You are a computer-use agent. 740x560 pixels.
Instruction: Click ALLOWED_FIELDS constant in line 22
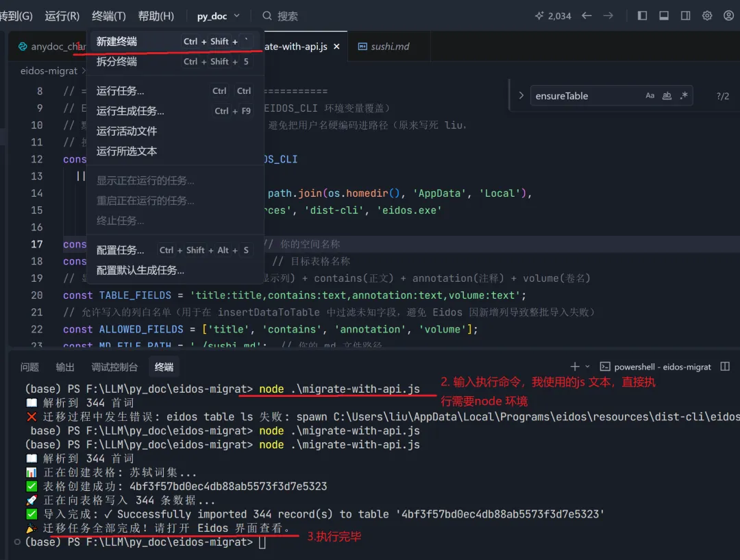tap(141, 329)
